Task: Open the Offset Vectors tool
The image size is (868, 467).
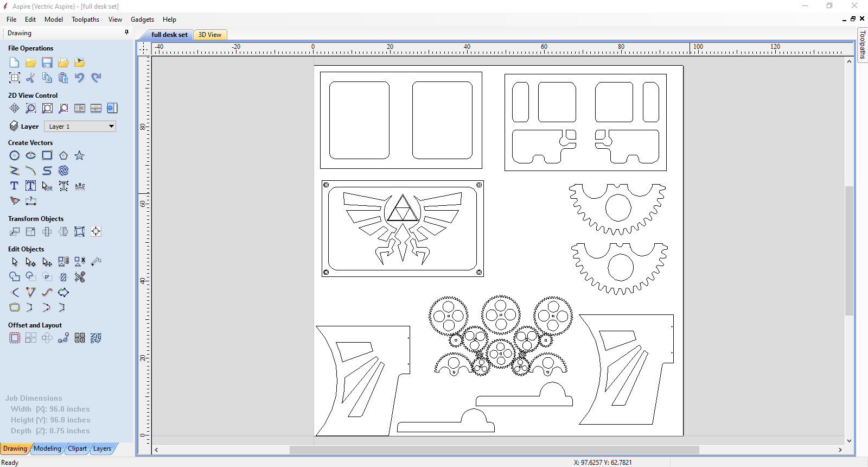Action: 15,338
